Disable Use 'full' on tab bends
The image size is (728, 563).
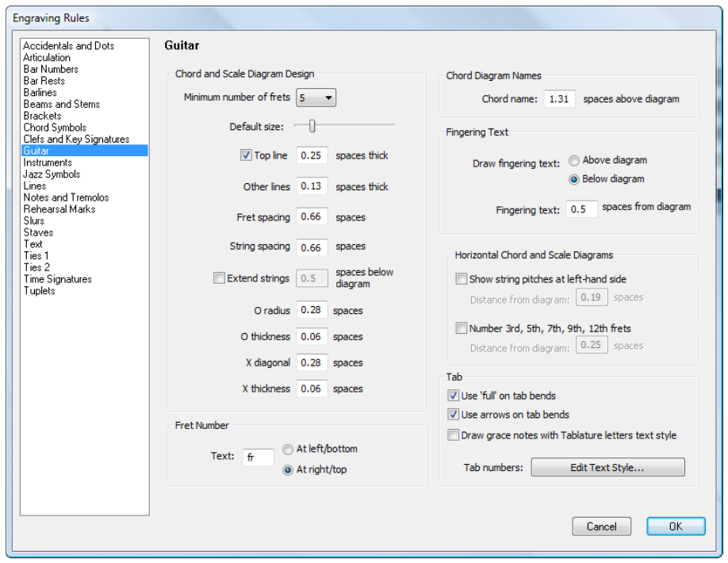[454, 396]
